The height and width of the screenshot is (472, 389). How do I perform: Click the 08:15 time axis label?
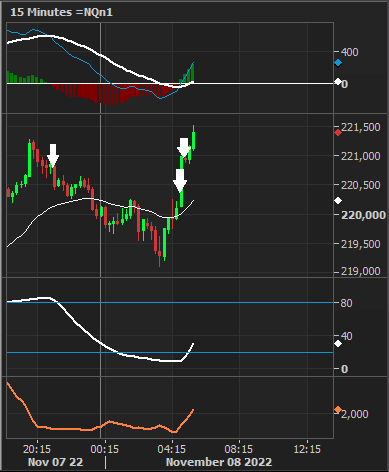(x=239, y=449)
